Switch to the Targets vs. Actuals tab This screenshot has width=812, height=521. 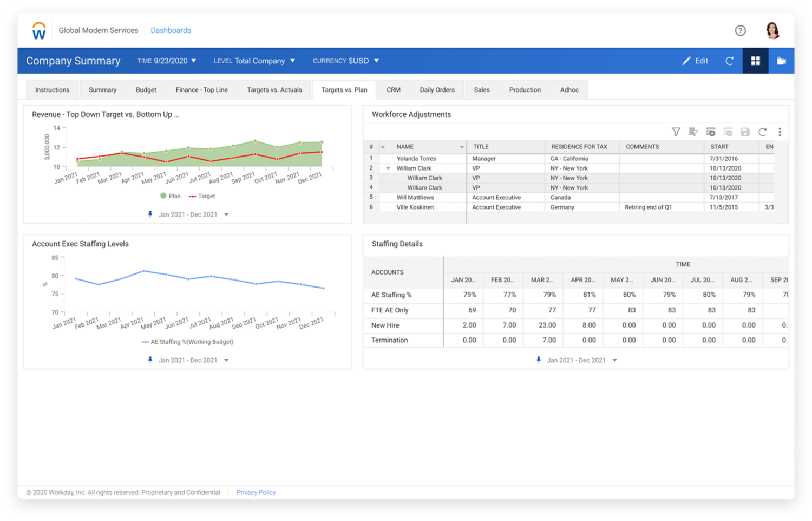click(x=274, y=89)
